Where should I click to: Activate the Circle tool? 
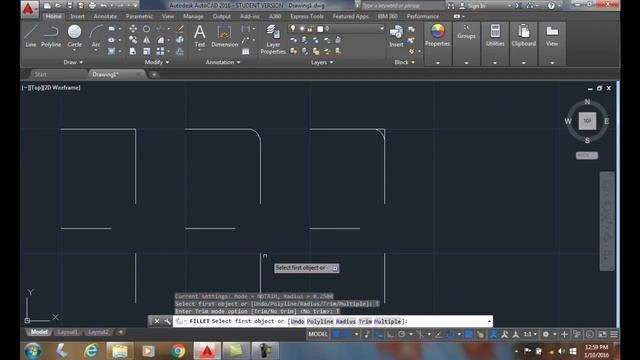pyautogui.click(x=74, y=35)
